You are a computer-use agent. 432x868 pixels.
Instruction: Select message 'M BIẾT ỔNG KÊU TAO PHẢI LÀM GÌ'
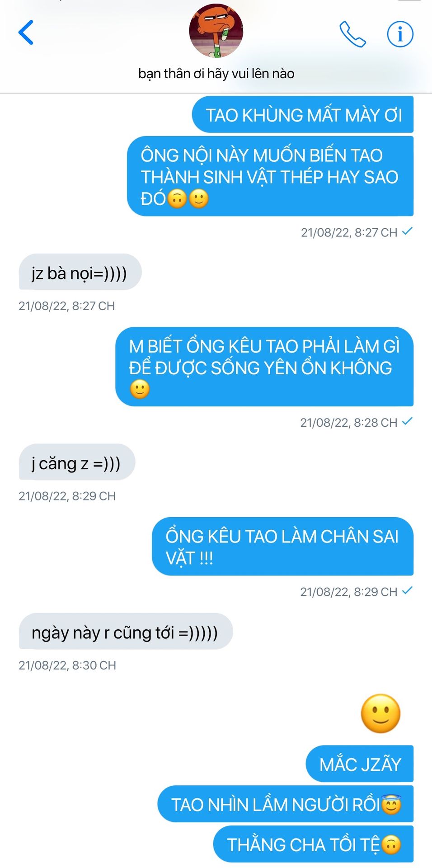click(x=264, y=367)
